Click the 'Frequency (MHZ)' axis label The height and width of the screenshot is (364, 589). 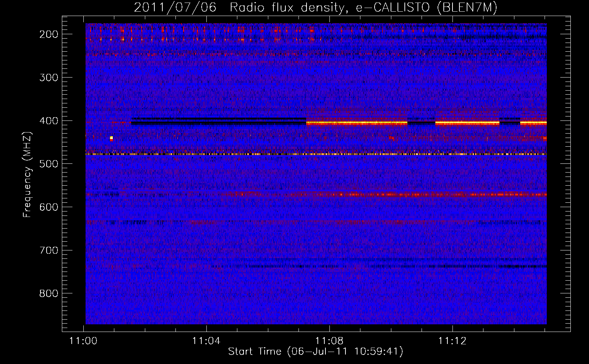coord(27,175)
